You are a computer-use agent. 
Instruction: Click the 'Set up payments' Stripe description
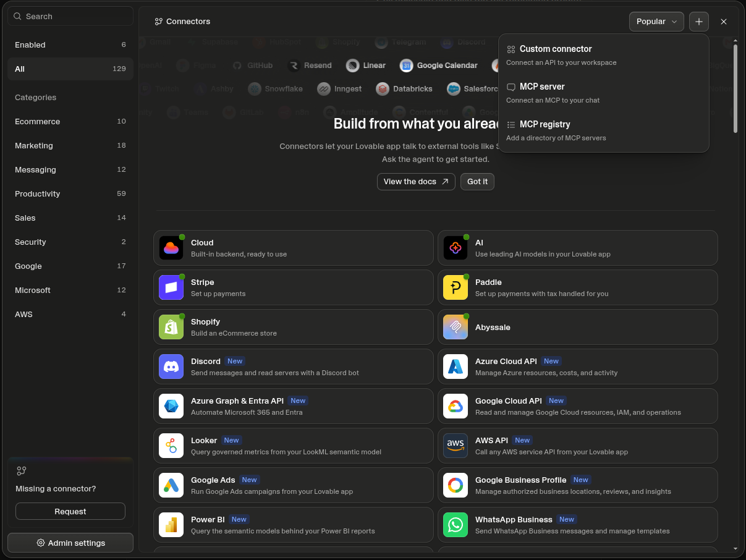click(x=218, y=294)
